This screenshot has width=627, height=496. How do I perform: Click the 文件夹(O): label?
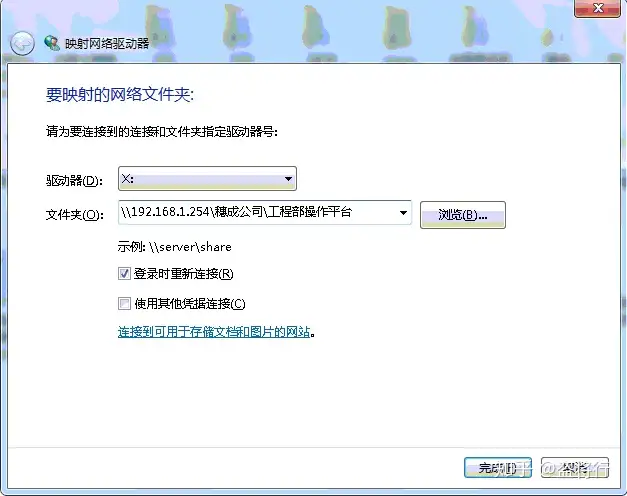coord(75,215)
